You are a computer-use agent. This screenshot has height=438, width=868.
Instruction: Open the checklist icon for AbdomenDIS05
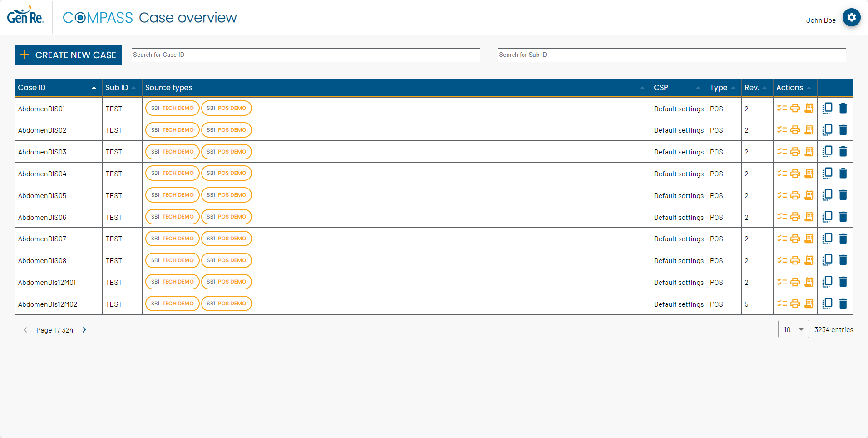(782, 195)
